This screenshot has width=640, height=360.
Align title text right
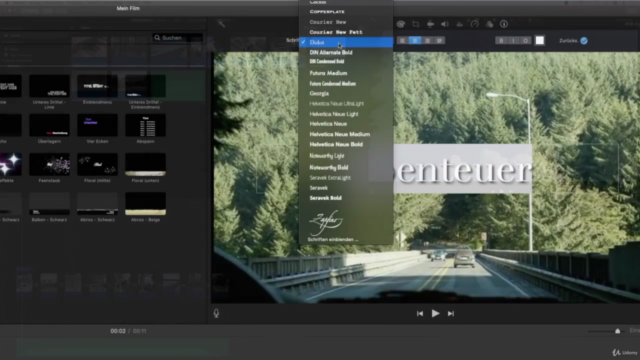427,40
